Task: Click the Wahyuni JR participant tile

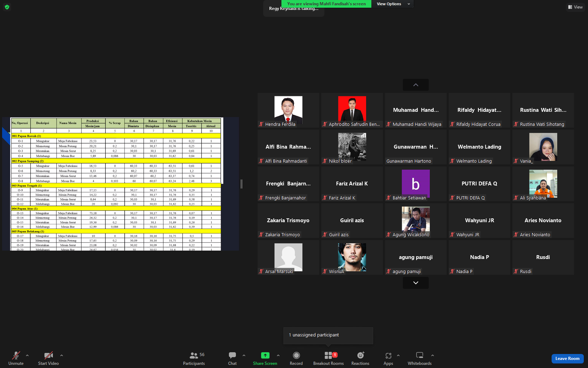Action: [x=479, y=221]
